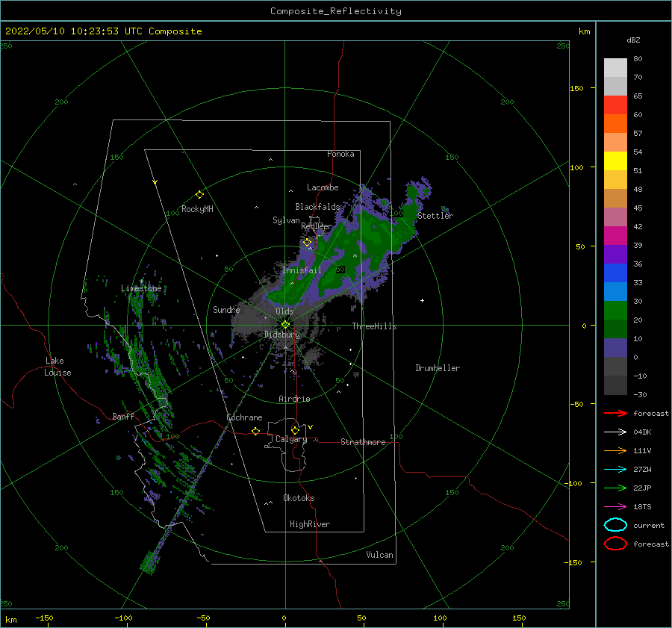Click the yellow radar site marker at Olds

click(285, 325)
